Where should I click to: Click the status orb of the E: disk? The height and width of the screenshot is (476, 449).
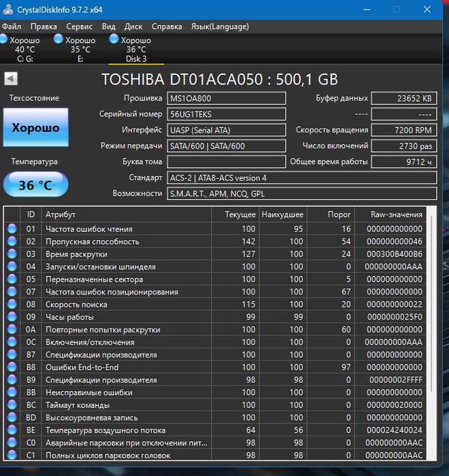click(x=58, y=39)
